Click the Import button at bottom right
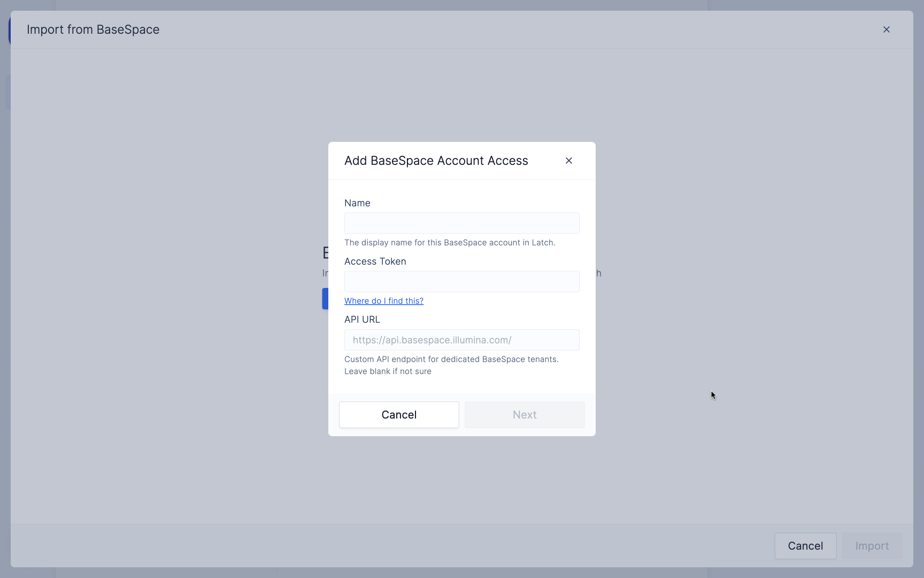The image size is (924, 578). [x=872, y=546]
